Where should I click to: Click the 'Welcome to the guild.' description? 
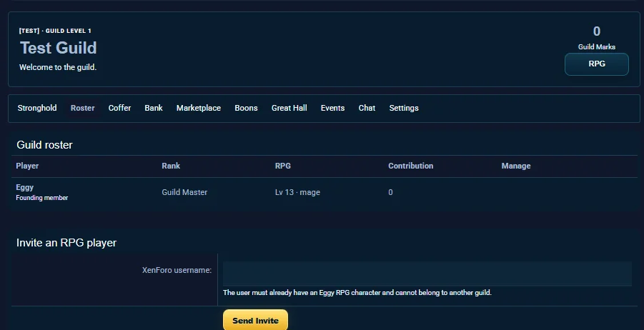pos(58,67)
